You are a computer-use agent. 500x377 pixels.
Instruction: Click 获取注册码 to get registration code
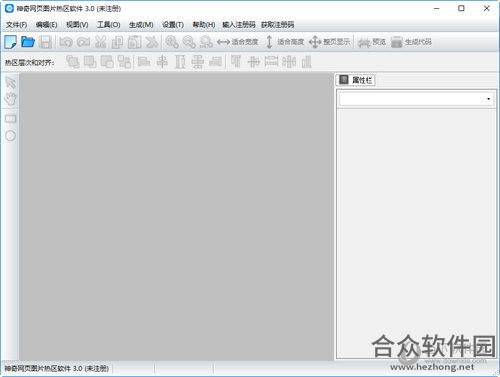pos(278,25)
